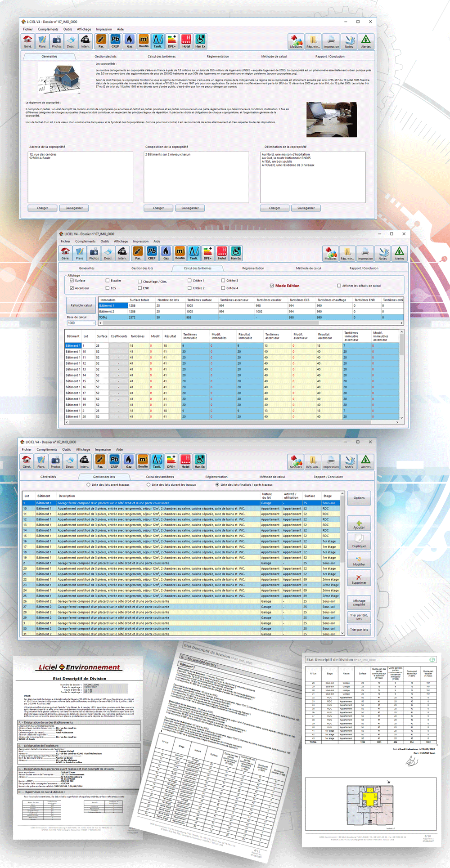Select DPE+ energy icon in Calcul des tantièmes window

coord(208,253)
